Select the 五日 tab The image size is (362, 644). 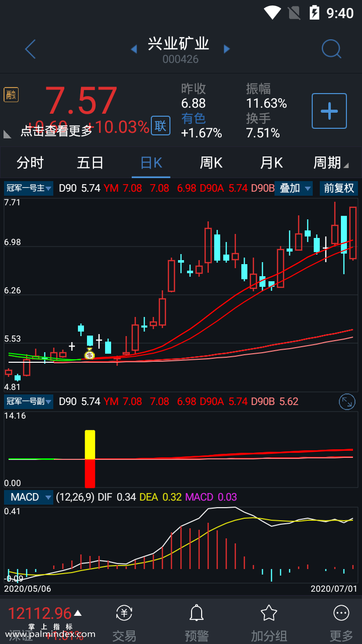click(90, 163)
